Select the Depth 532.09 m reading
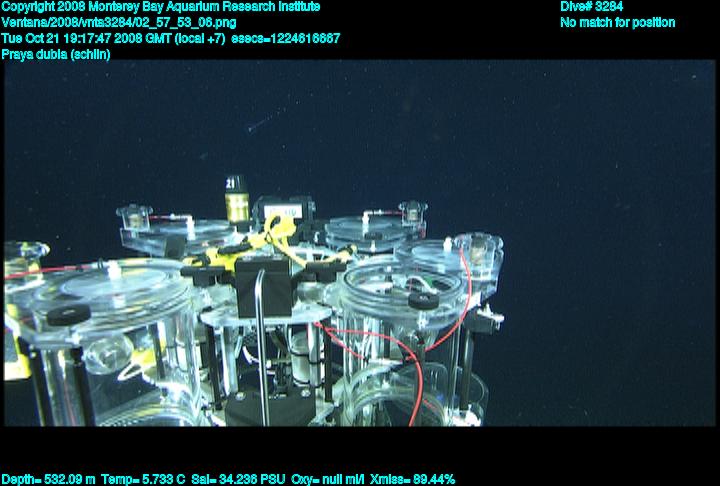Image resolution: width=720 pixels, height=486 pixels. point(49,479)
